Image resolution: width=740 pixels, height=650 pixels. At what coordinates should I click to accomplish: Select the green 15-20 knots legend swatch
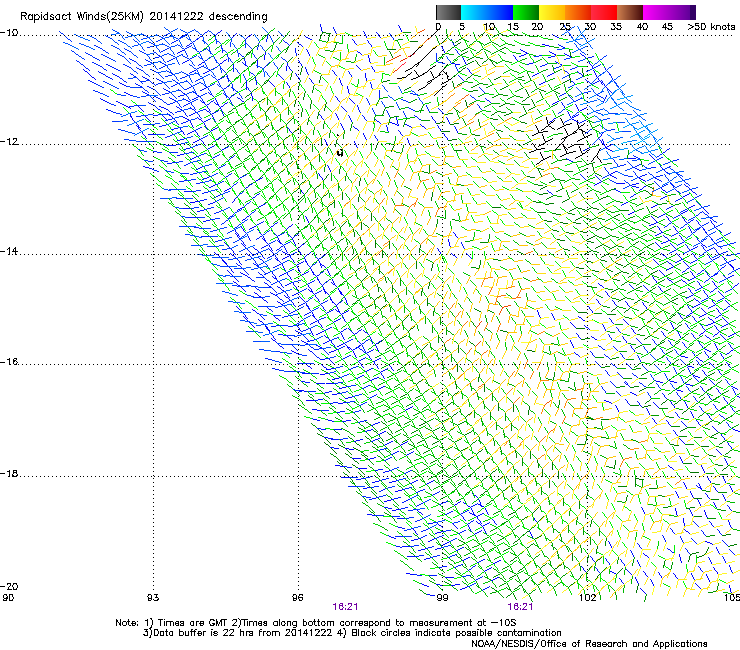click(x=526, y=12)
